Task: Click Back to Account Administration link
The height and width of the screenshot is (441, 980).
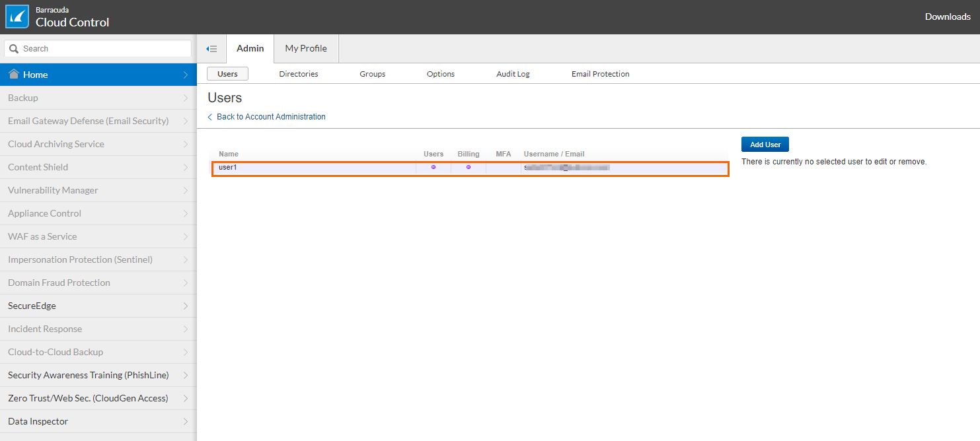Action: coord(271,117)
